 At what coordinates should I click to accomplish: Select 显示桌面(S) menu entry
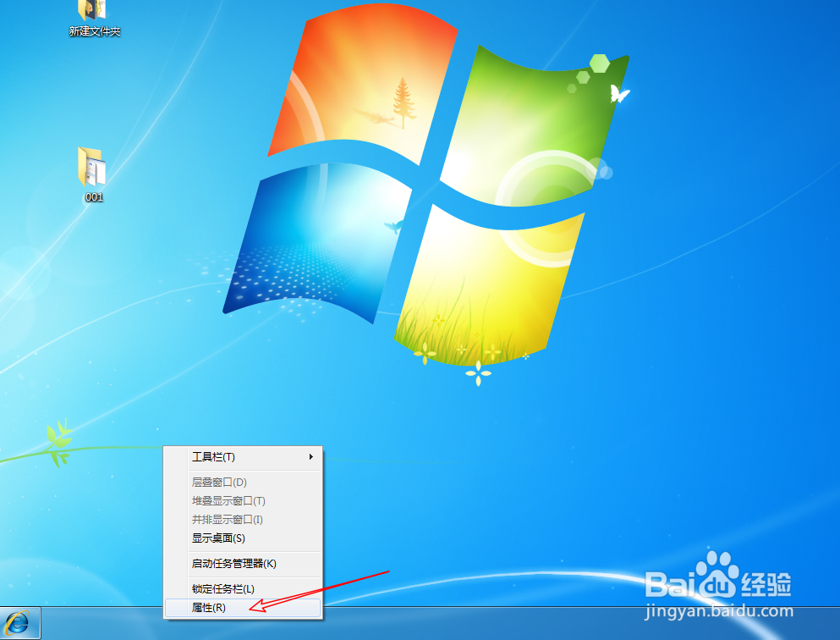coord(244,538)
